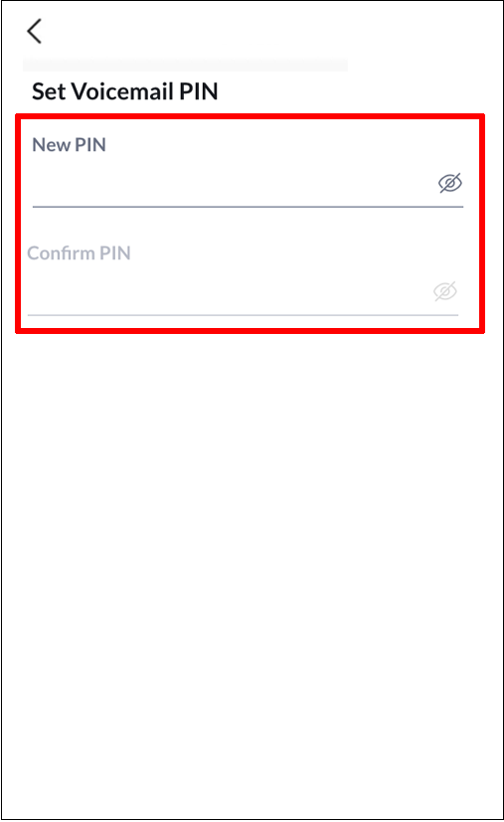Focus the Confirm PIN input field
504x822 pixels.
[x=229, y=292]
